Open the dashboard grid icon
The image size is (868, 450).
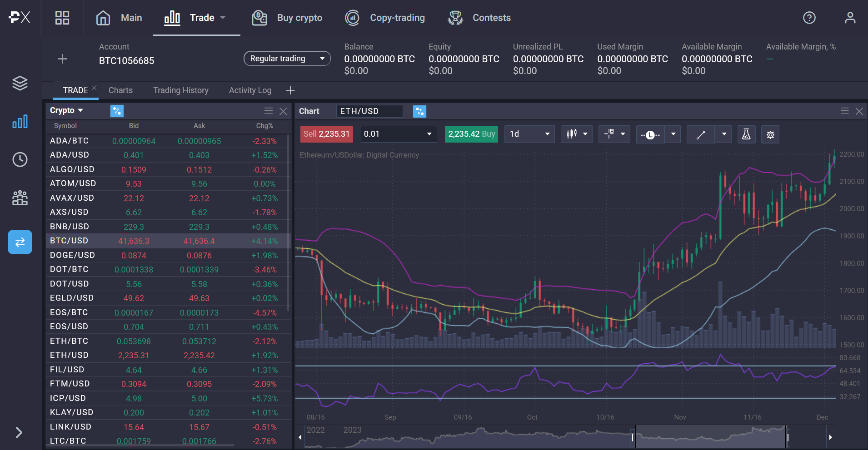pyautogui.click(x=62, y=18)
